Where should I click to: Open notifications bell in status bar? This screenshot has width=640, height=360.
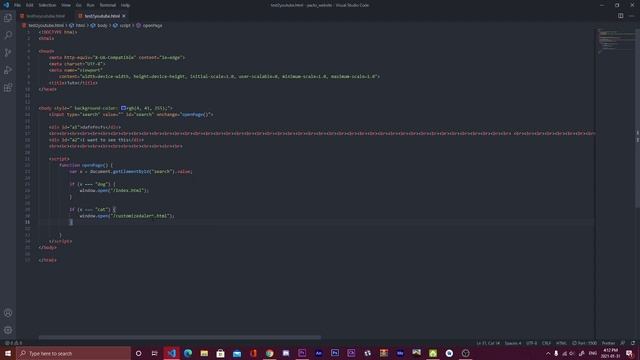pyautogui.click(x=633, y=343)
